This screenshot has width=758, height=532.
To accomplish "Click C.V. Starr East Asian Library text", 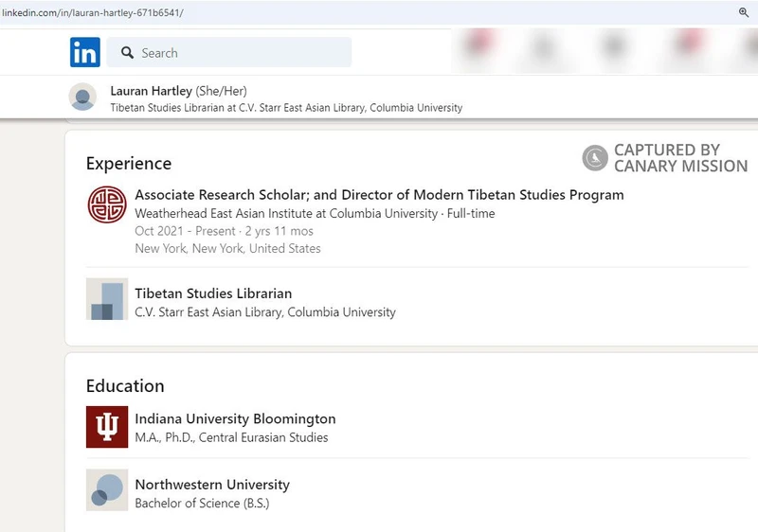I will point(265,312).
